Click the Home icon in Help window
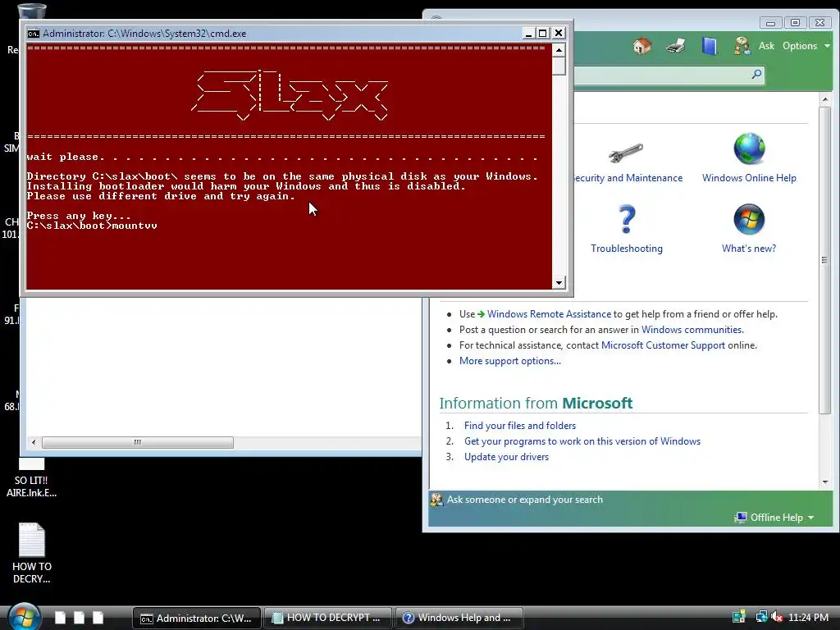 [x=641, y=46]
